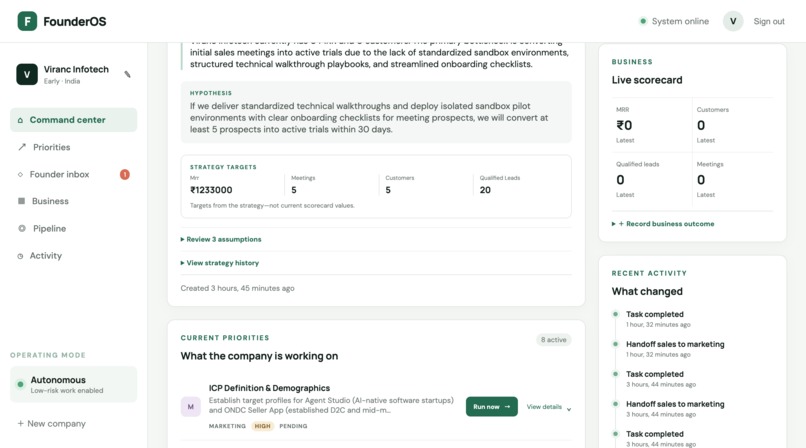
Task: Go to the Business section
Action: tap(74, 201)
